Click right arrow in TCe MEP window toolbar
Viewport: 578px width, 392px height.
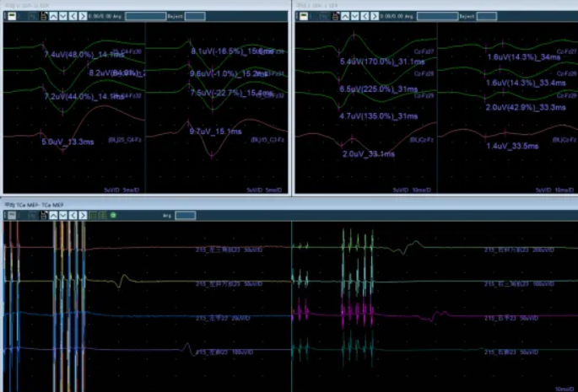(83, 215)
